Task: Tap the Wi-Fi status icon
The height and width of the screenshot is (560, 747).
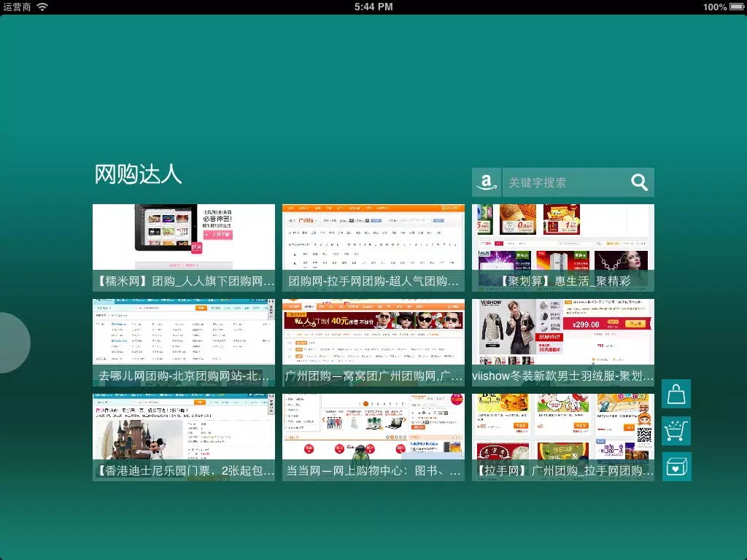Action: [x=42, y=7]
